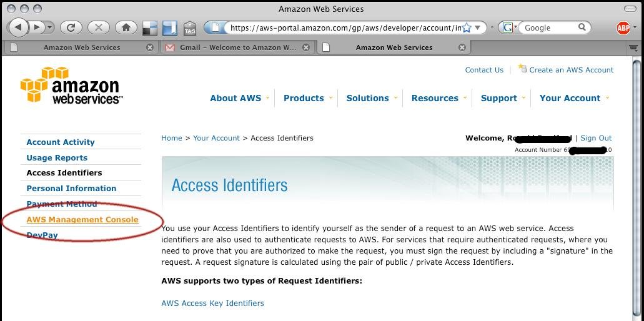Open Account Activity in the sidebar
The width and height of the screenshot is (644, 321).
61,142
